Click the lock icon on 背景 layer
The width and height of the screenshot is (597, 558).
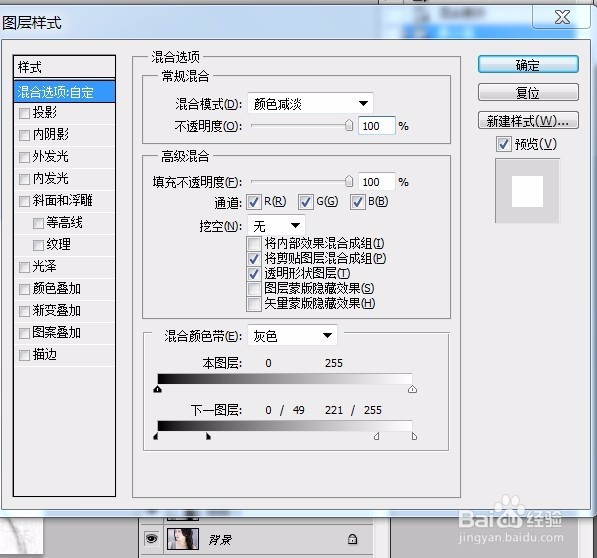[x=353, y=539]
